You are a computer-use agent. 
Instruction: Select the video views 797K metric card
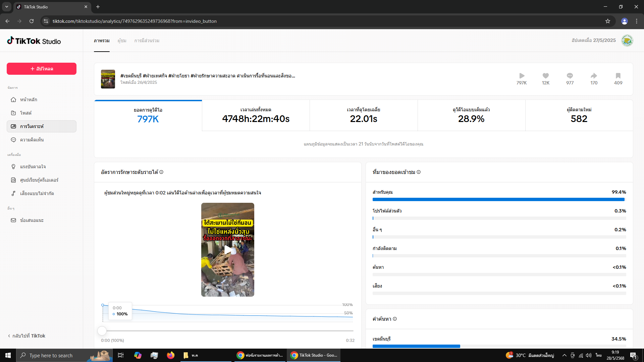(x=148, y=115)
